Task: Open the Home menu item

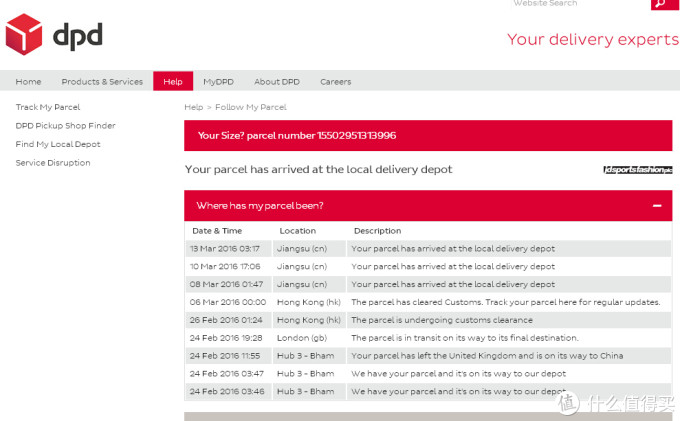Action: tap(28, 82)
